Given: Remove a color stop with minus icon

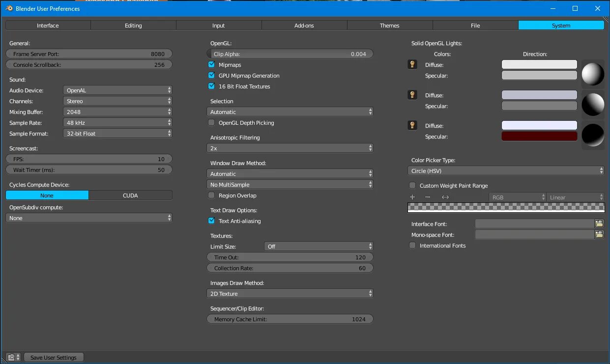Looking at the screenshot, I should pos(428,197).
